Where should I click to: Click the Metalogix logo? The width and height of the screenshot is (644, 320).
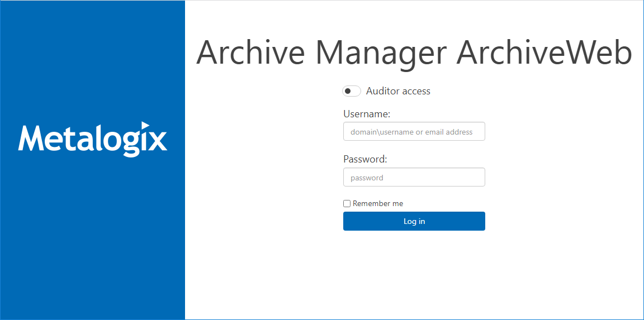click(x=93, y=139)
